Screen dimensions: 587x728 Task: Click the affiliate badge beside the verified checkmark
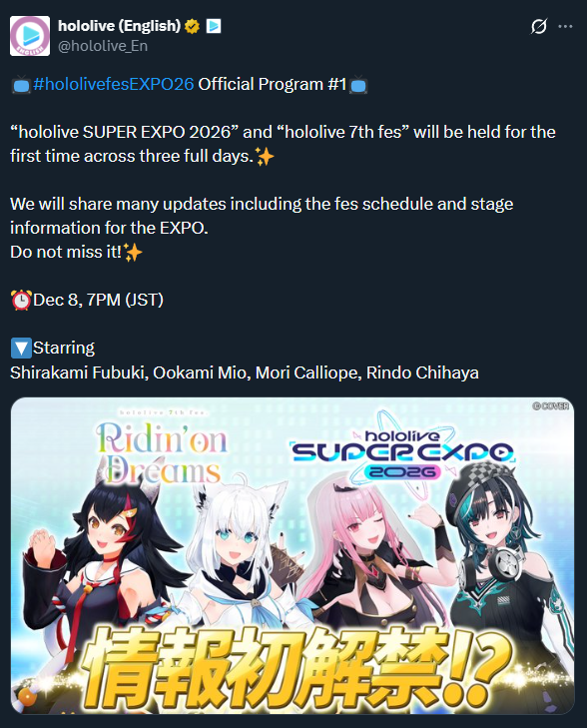pyautogui.click(x=214, y=27)
